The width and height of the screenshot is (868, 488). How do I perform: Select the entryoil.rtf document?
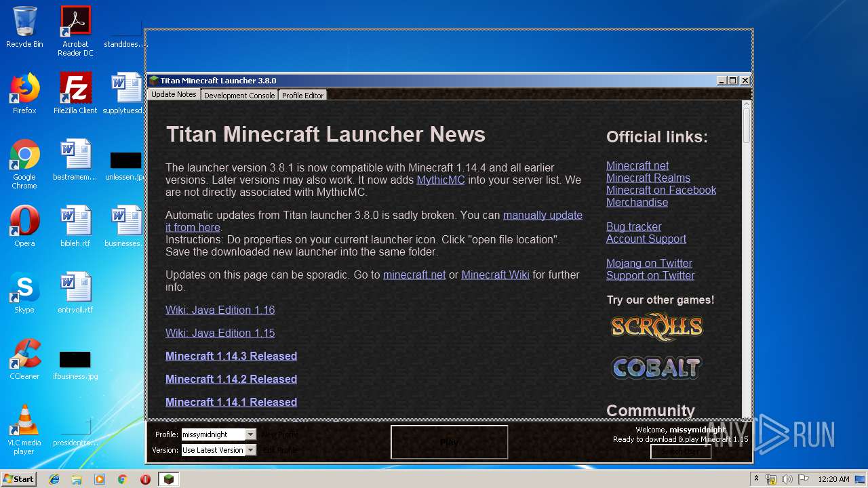(75, 293)
